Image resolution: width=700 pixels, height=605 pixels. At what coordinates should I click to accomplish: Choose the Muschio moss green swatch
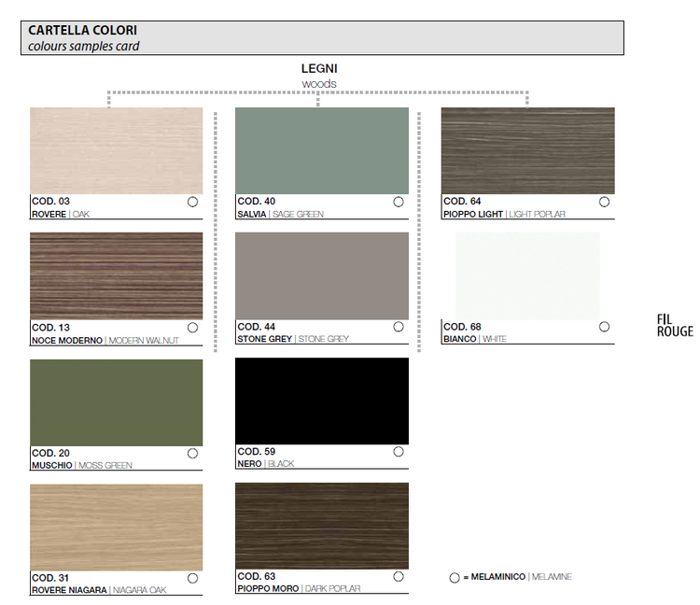pos(116,401)
